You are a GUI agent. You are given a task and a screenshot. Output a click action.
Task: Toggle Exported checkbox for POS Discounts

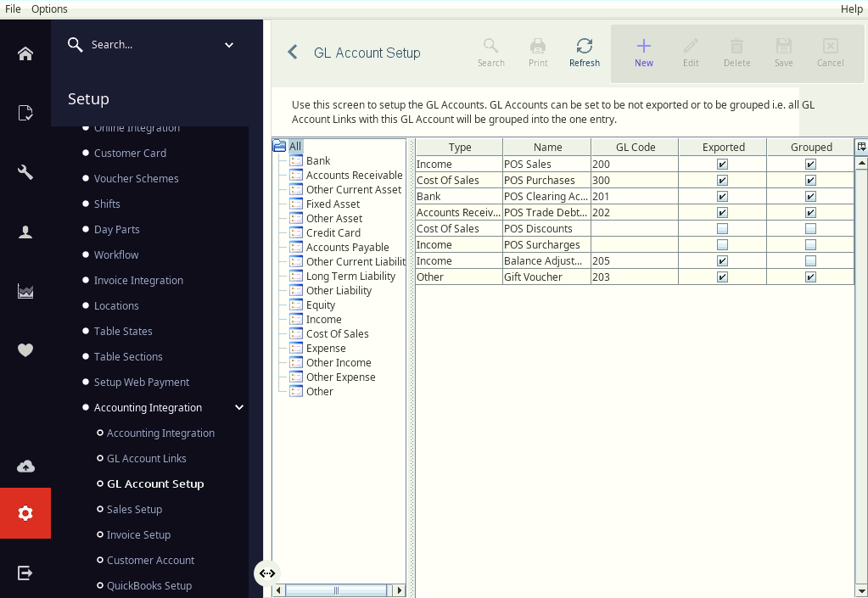pos(722,228)
